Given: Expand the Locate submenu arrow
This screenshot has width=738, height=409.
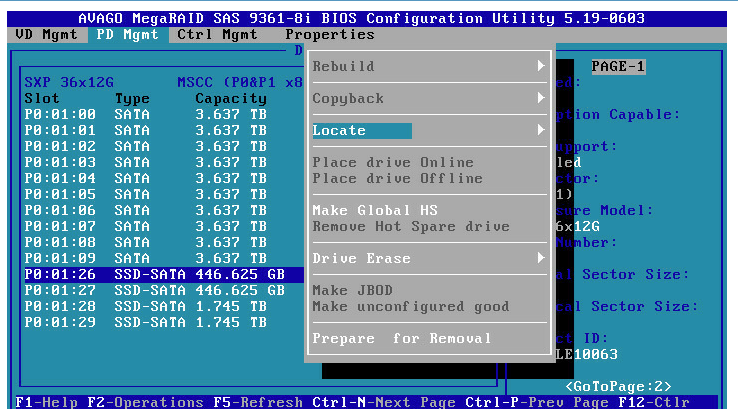Looking at the screenshot, I should tap(541, 130).
